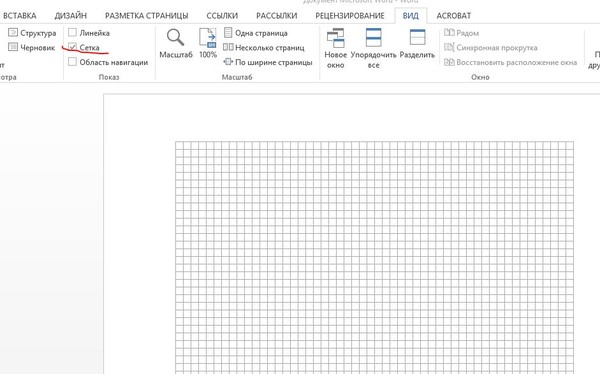600x374 pixels.
Task: Open the ВСТАВКА ribbon tab
Action: click(x=20, y=16)
